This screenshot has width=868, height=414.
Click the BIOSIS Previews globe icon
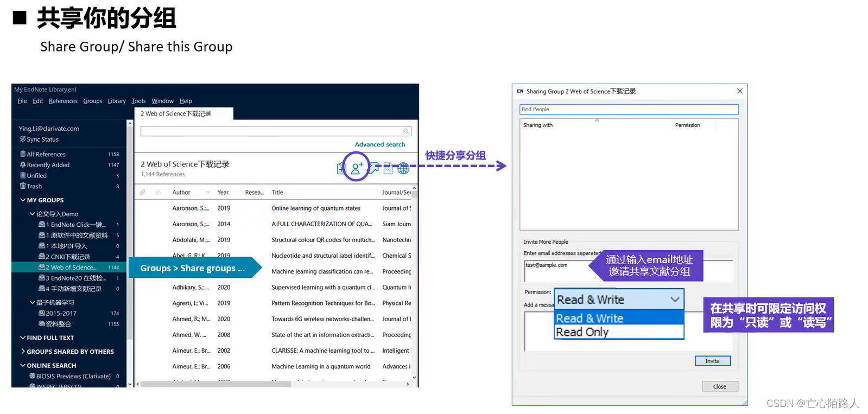coord(33,376)
